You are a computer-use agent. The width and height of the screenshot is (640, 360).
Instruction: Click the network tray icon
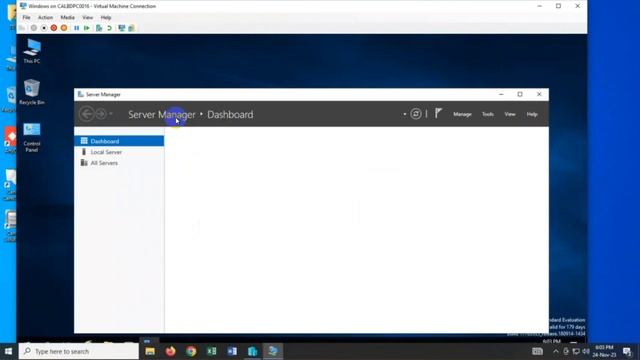pyautogui.click(x=576, y=351)
